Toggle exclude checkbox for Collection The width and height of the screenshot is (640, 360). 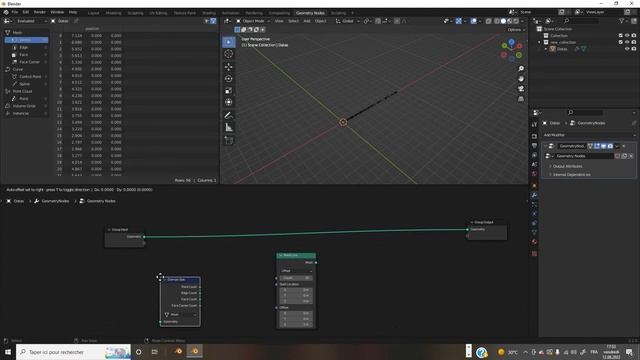pos(620,36)
